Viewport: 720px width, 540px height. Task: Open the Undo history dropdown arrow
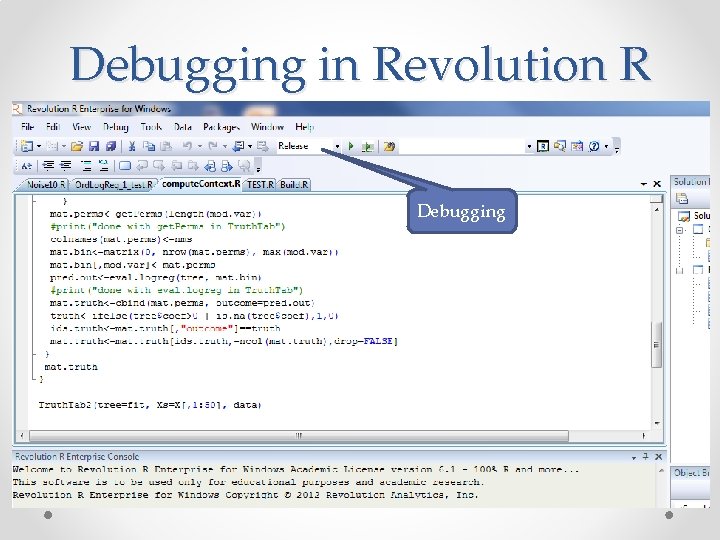coord(200,146)
